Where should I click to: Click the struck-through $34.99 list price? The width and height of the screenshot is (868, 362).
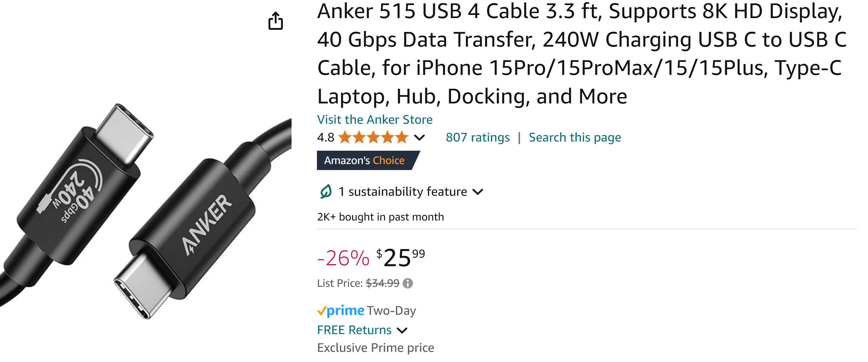[x=383, y=283]
